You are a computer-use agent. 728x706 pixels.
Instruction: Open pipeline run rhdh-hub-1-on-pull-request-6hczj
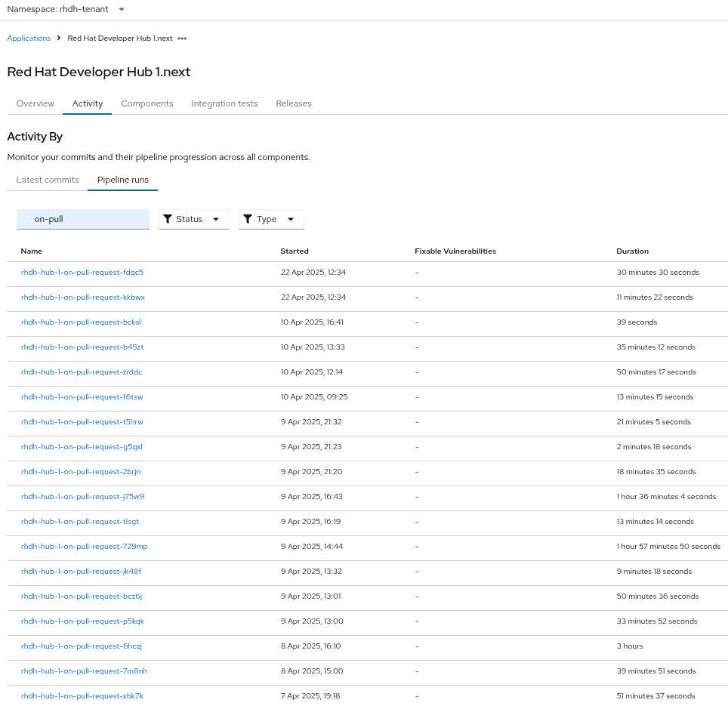point(82,646)
